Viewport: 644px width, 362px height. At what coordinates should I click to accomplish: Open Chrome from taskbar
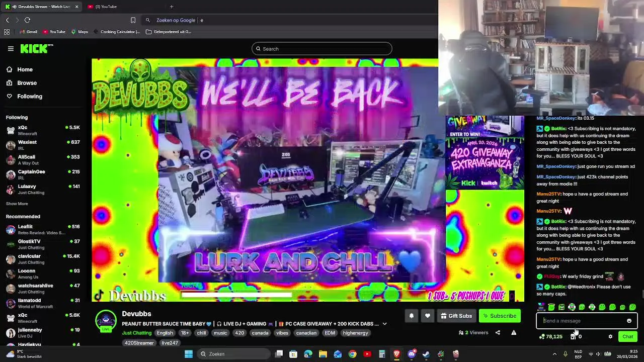(353, 354)
